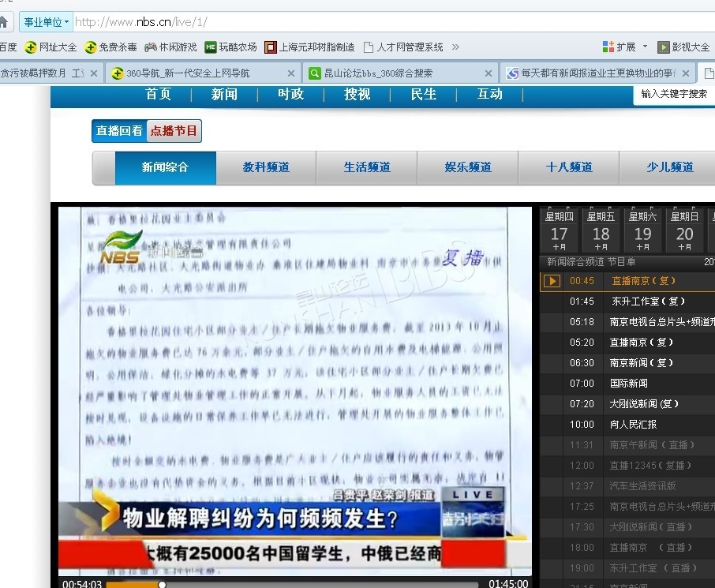Select the 11:31 南京午新闻(直播) entry

[x=627, y=445]
